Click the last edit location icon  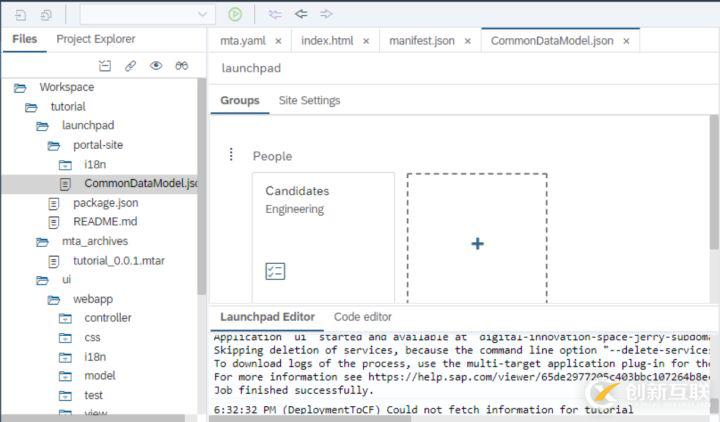(275, 14)
